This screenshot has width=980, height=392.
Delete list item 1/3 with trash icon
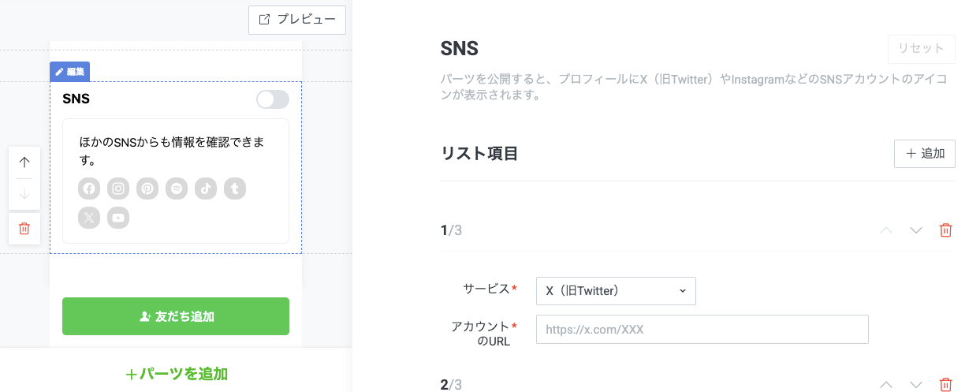[946, 230]
